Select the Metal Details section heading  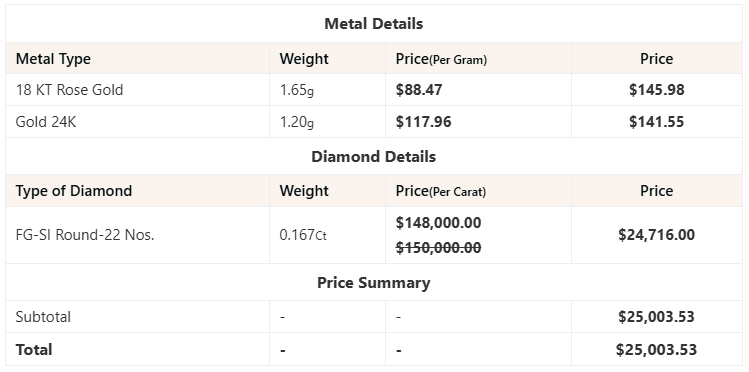[374, 23]
